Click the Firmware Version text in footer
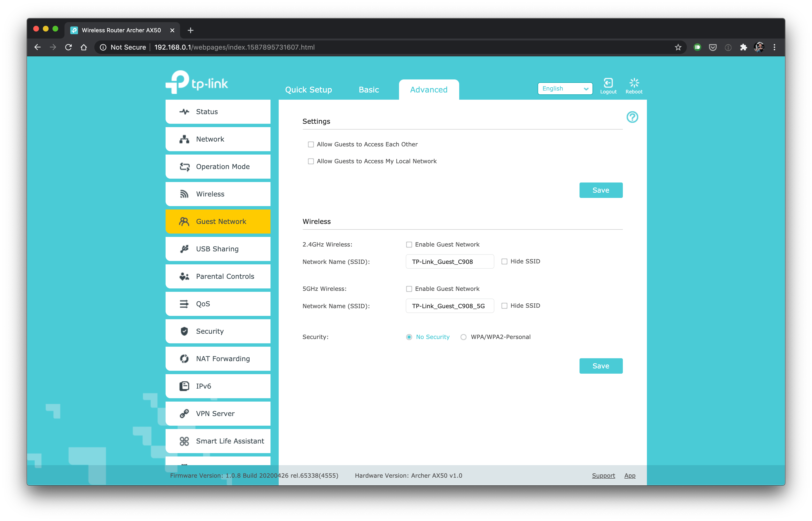The height and width of the screenshot is (521, 812). [254, 475]
